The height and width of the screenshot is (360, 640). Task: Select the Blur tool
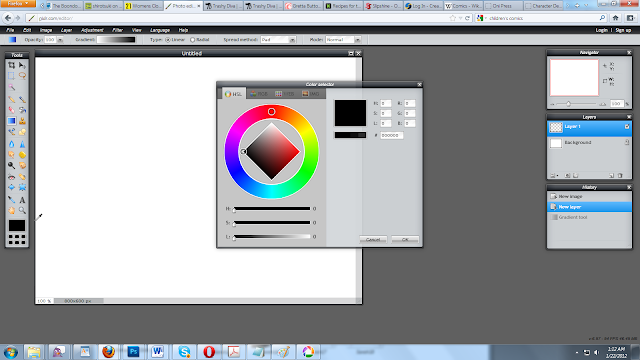point(11,144)
